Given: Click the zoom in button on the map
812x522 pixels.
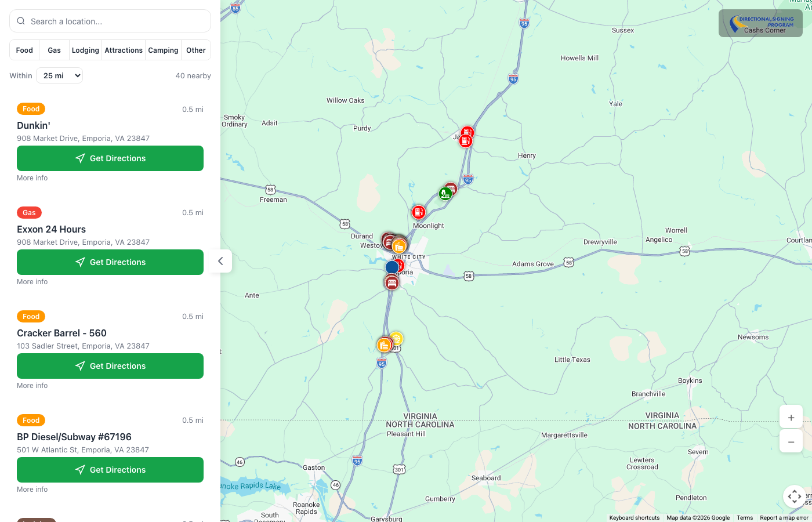Looking at the screenshot, I should pyautogui.click(x=791, y=417).
